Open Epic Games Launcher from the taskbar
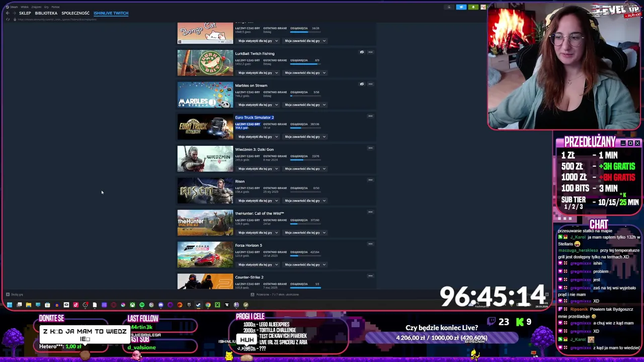Screen dimensions: 644x362 click(189, 305)
